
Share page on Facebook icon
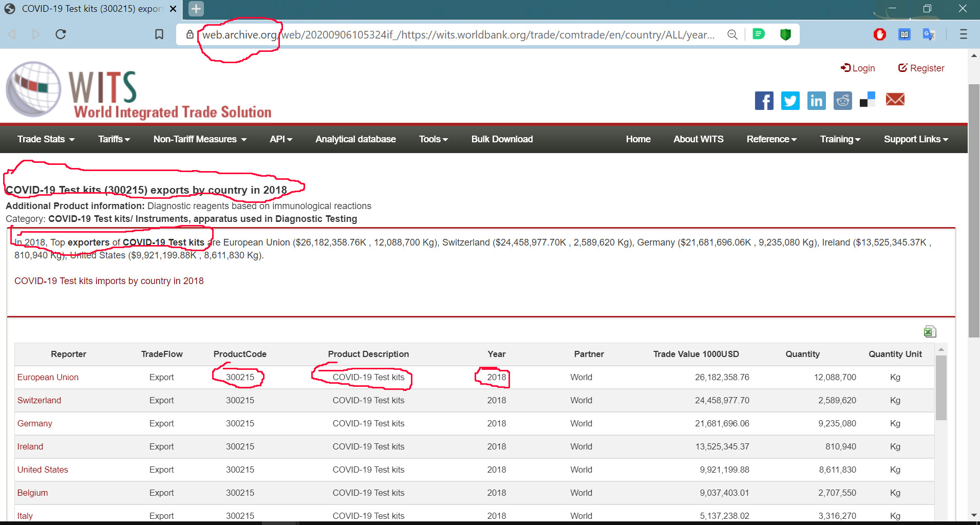[764, 100]
